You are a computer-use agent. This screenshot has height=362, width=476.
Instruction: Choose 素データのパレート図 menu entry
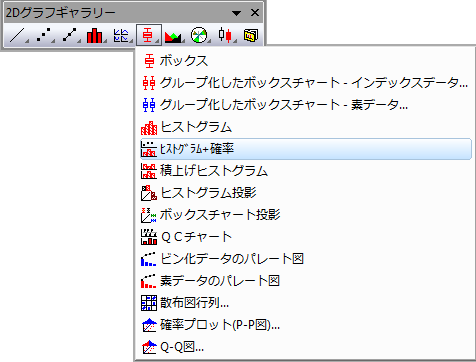306,281
